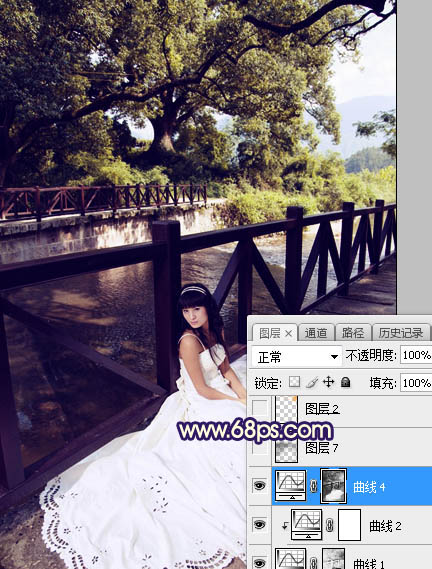The image size is (432, 569).
Task: Click the mask link icon on 曲线 2
Action: [330, 525]
